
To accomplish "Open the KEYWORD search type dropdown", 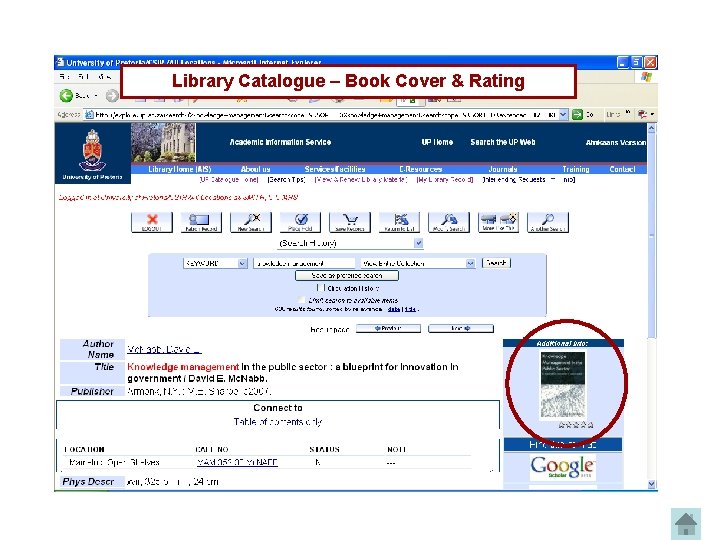I will tap(215, 263).
